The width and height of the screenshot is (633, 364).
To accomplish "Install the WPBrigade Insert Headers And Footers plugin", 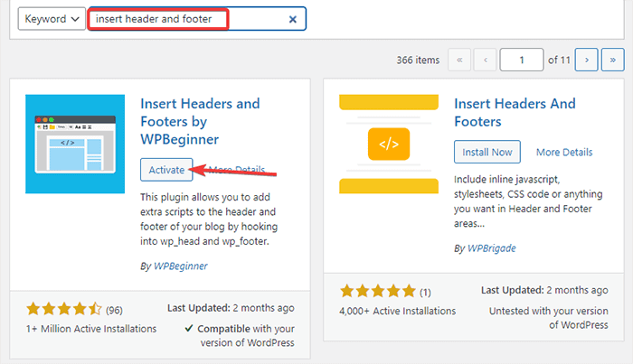I will (487, 152).
